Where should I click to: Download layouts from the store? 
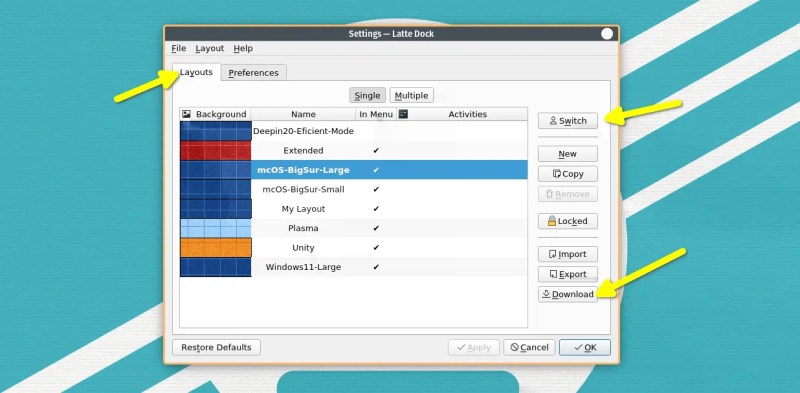click(567, 294)
